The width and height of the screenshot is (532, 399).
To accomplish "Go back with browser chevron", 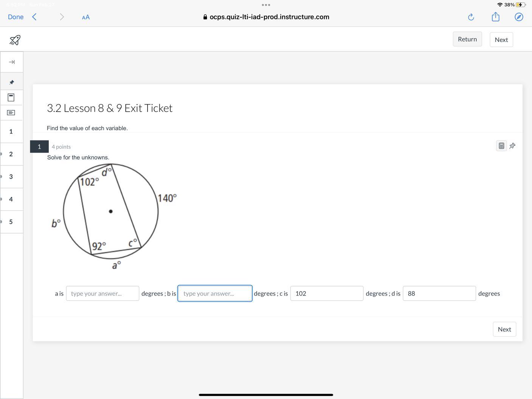I will (x=34, y=17).
